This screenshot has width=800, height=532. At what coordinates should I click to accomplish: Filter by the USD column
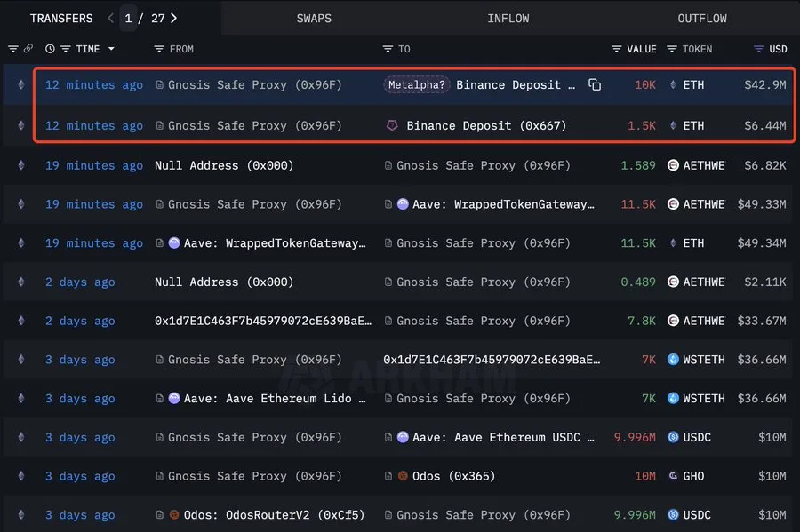click(758, 49)
